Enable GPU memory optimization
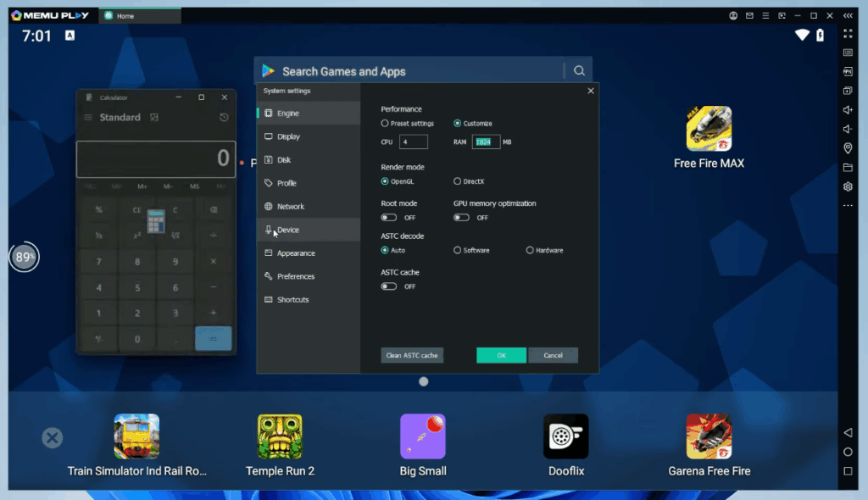Viewport: 868px width, 500px height. [462, 217]
